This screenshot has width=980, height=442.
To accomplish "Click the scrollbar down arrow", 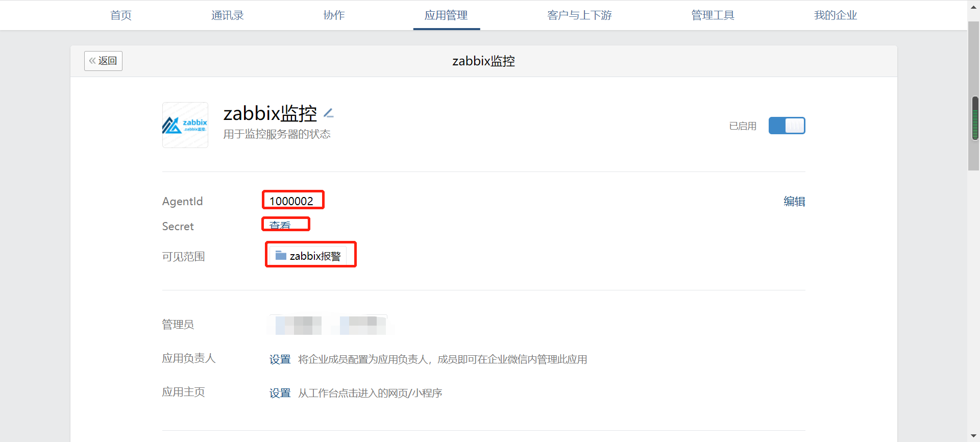I will click(974, 436).
